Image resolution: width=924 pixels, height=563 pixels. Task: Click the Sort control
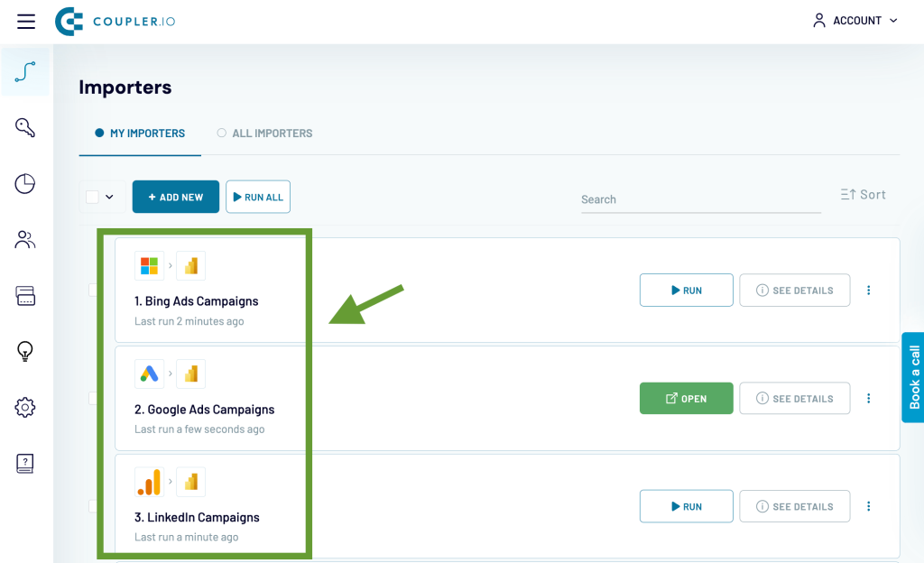click(864, 194)
